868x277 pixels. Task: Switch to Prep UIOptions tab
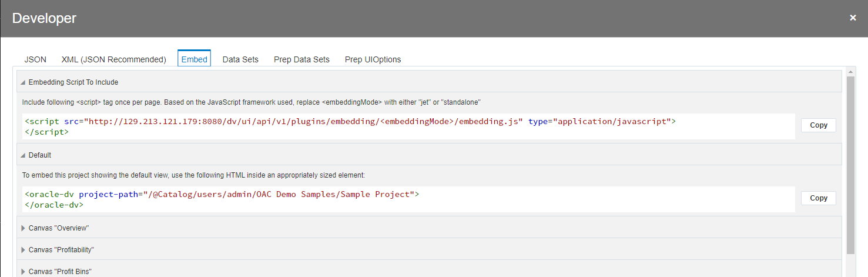tap(373, 59)
